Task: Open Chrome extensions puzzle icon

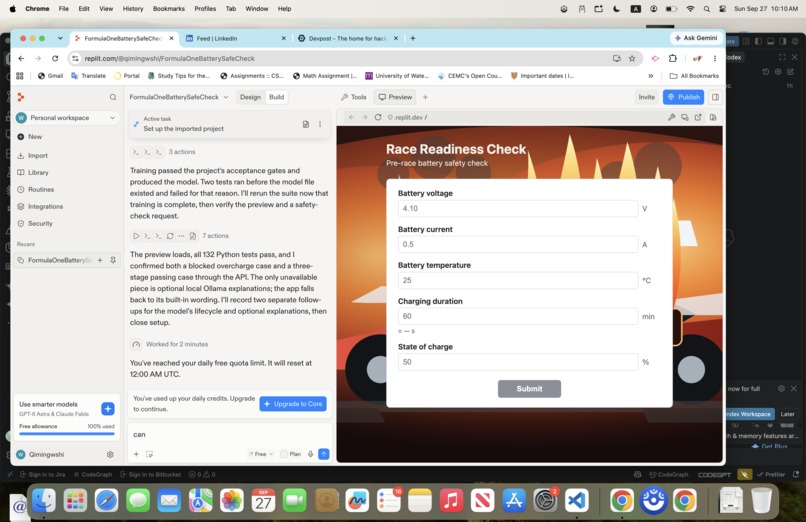Action: [x=672, y=58]
